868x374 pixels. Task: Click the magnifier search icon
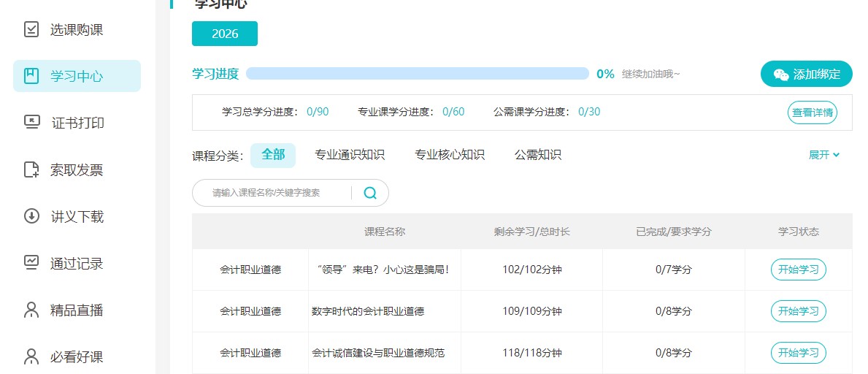pyautogui.click(x=370, y=193)
